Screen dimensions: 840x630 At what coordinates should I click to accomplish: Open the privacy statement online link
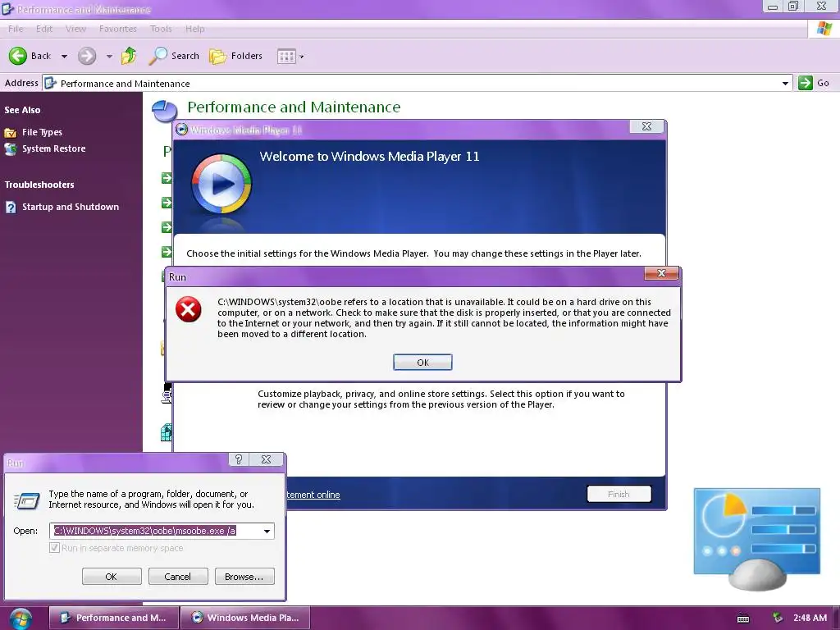(313, 495)
